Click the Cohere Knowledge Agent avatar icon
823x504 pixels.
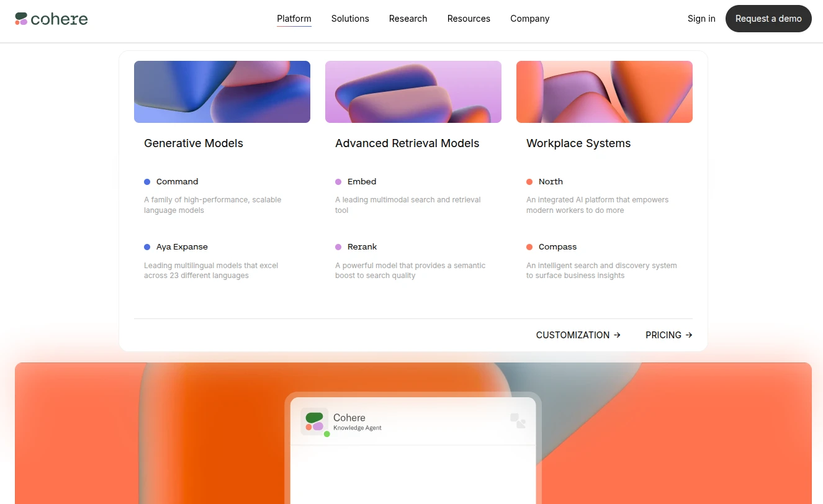(x=315, y=421)
